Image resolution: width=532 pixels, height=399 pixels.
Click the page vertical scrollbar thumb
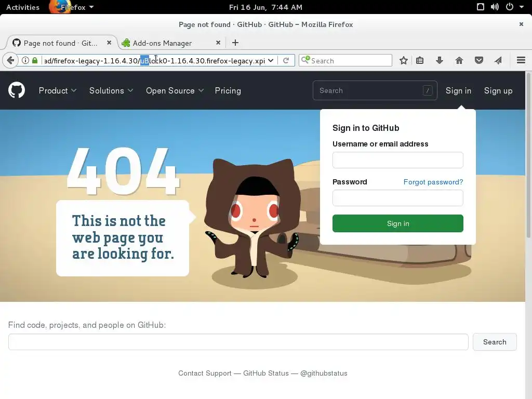pyautogui.click(x=528, y=155)
